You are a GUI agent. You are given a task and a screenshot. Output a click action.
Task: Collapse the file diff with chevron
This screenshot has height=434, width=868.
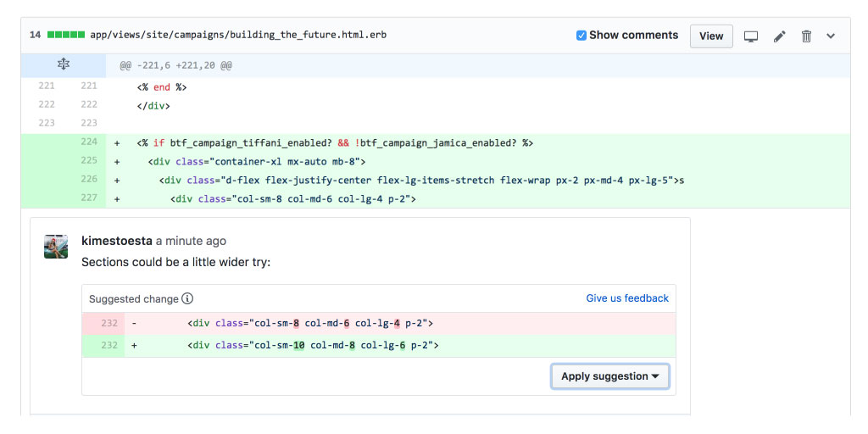click(831, 36)
